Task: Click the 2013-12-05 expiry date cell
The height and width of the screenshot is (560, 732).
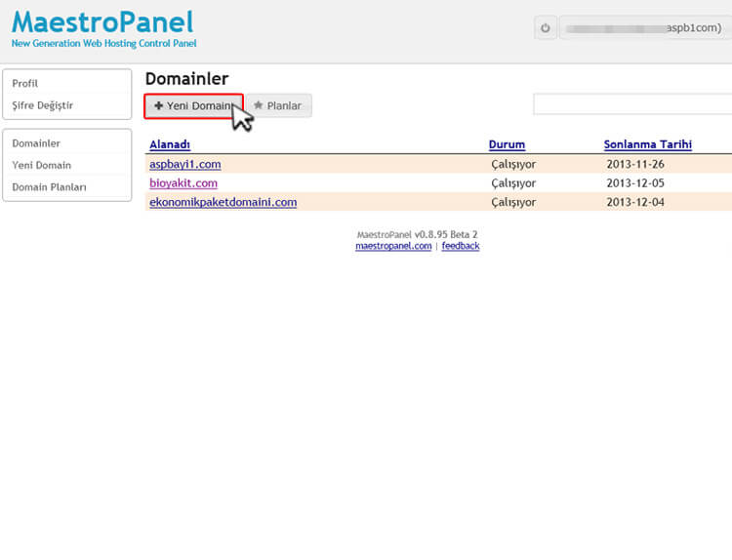Action: pyautogui.click(x=633, y=182)
